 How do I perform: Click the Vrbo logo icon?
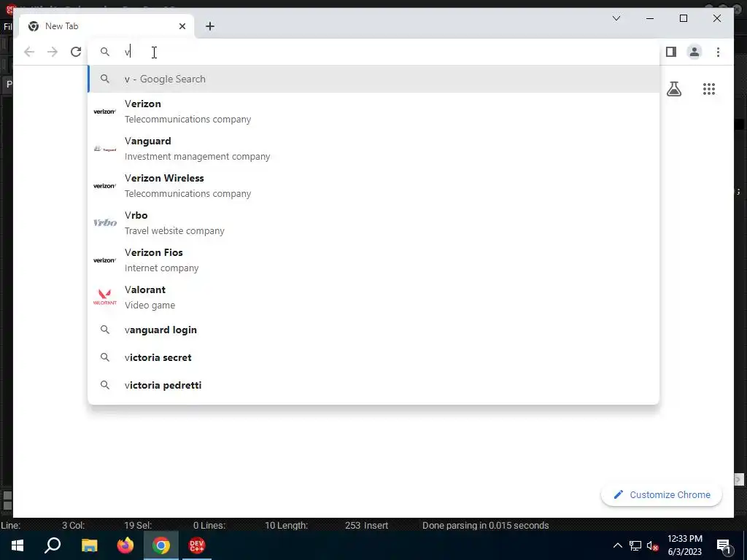(105, 222)
